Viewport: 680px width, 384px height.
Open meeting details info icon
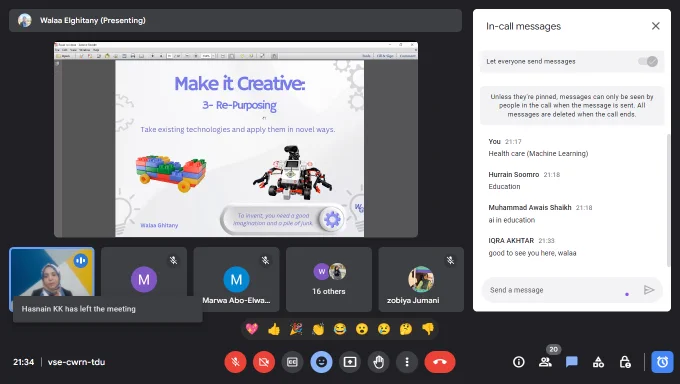coord(519,362)
